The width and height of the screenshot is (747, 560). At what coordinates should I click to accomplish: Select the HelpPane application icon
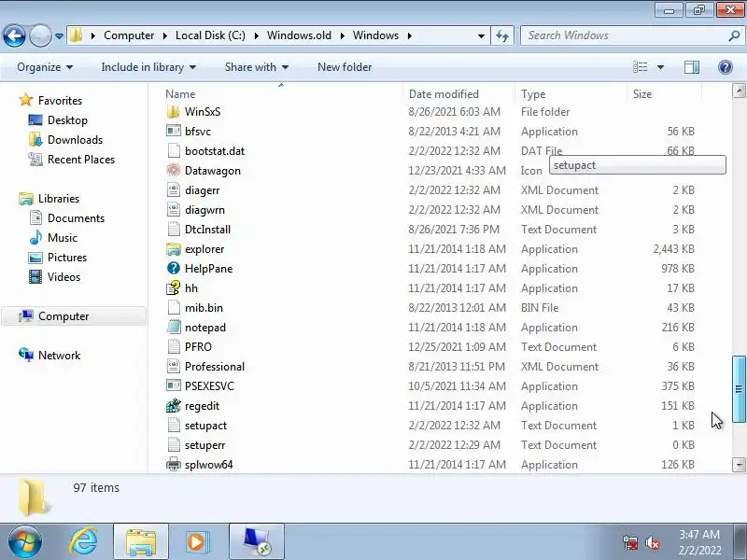[x=174, y=268]
